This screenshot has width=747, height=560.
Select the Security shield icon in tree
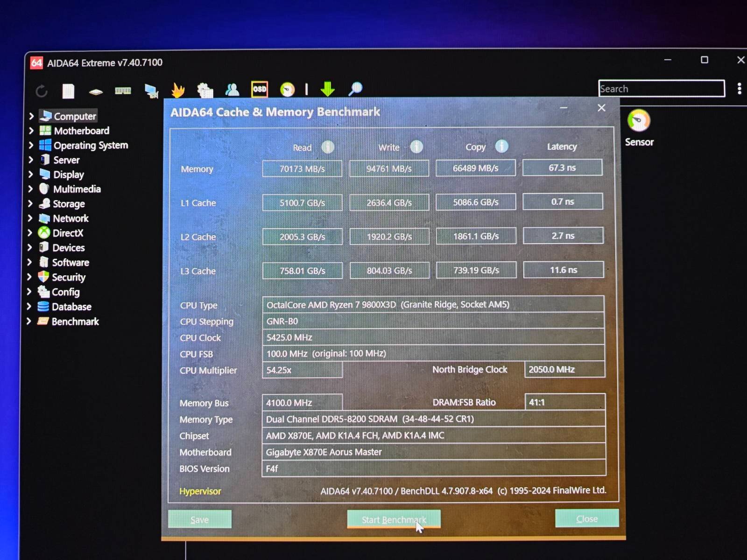[43, 277]
